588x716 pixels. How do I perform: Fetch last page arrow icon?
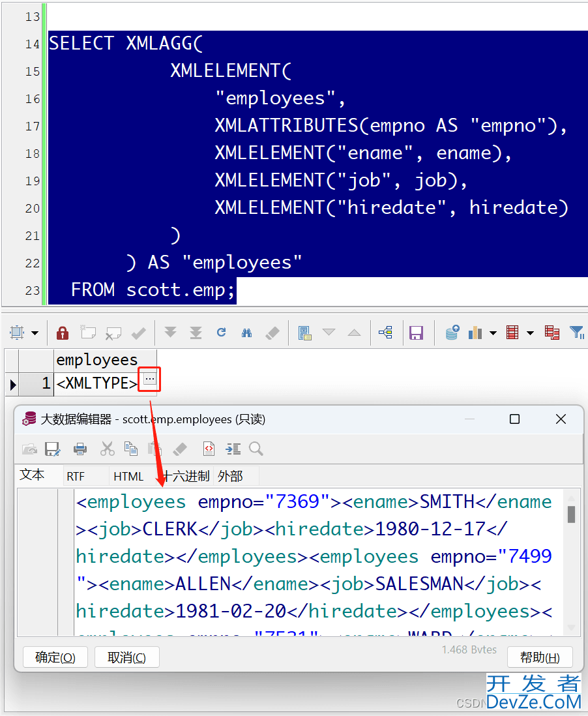pyautogui.click(x=196, y=333)
